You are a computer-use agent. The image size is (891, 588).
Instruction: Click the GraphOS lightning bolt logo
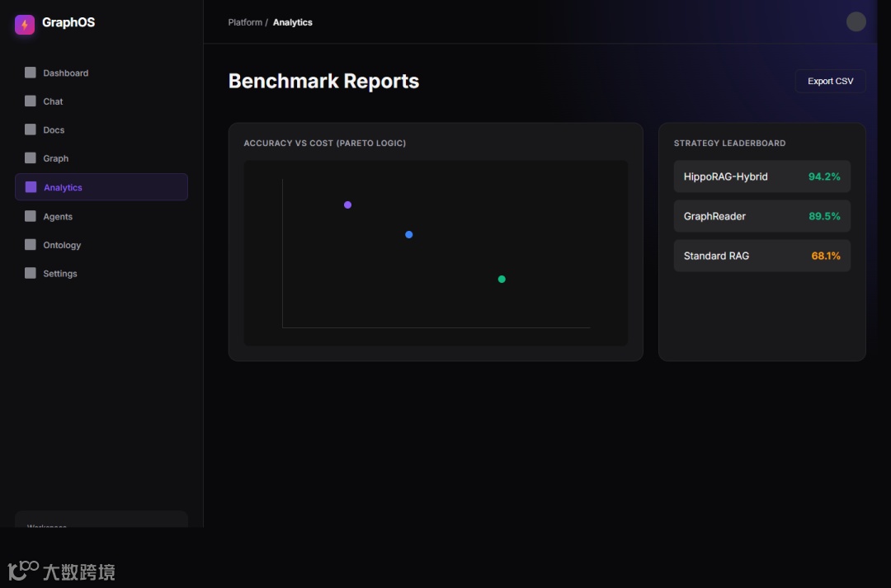25,25
